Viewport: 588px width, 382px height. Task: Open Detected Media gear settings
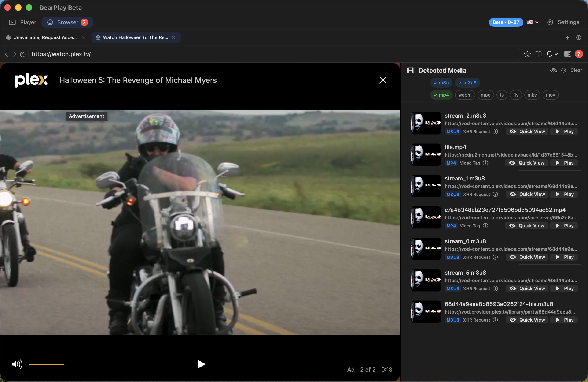click(564, 71)
